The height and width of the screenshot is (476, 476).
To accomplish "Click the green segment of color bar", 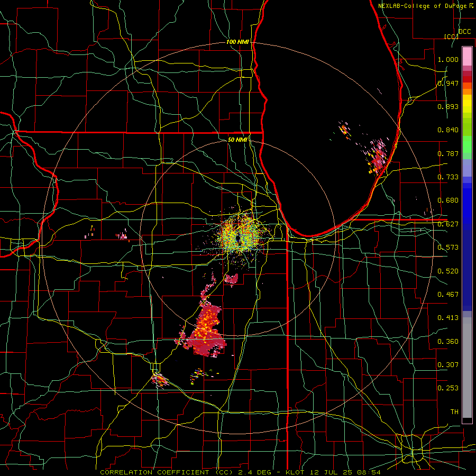I will click(467, 144).
